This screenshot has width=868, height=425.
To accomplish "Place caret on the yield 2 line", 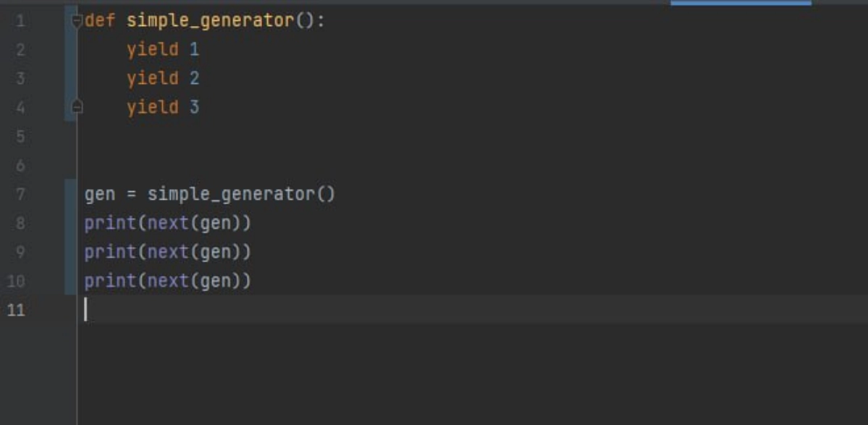I will click(163, 79).
